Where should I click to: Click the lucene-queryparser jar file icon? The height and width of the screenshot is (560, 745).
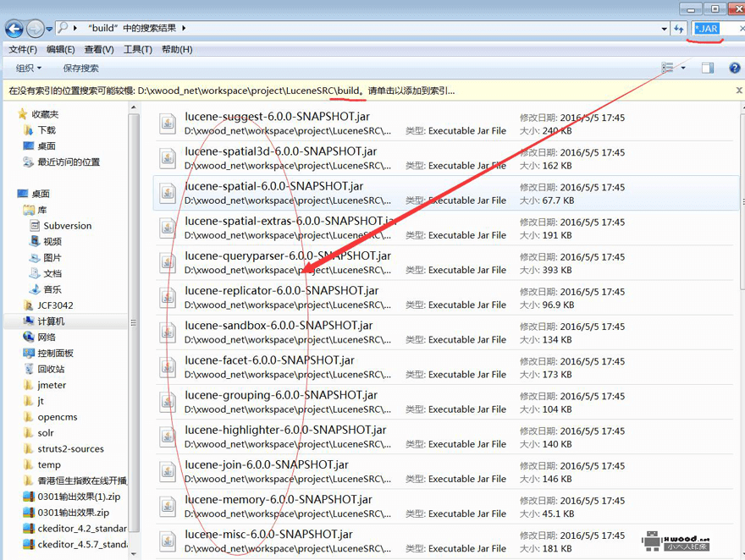pos(168,263)
